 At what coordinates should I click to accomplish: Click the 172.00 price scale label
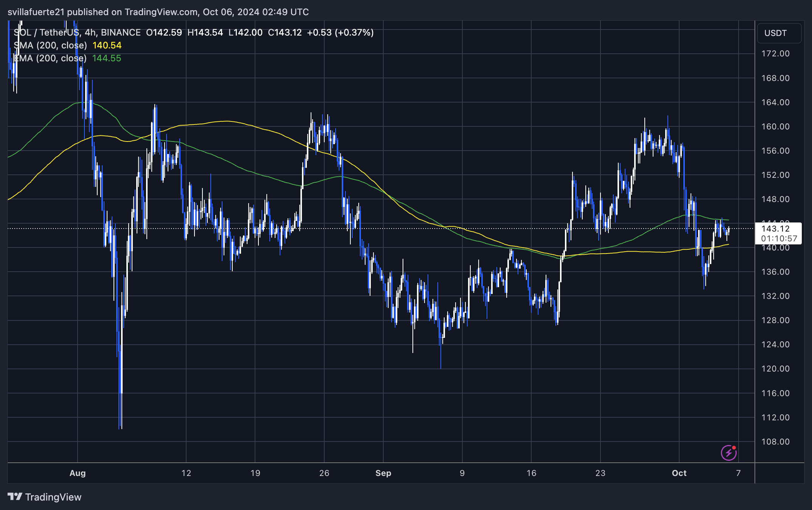coord(775,54)
